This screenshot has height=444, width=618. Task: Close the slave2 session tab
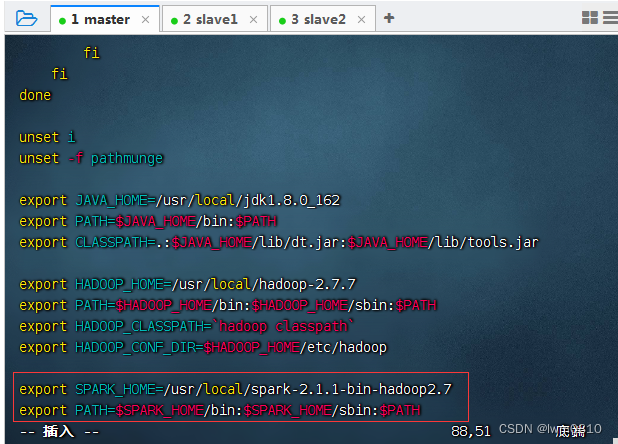coord(361,19)
